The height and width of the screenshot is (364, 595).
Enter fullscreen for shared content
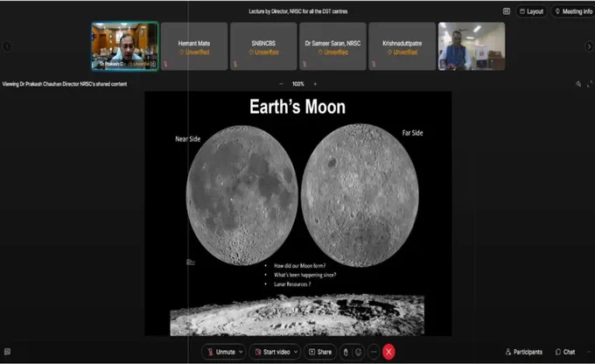[x=590, y=84]
